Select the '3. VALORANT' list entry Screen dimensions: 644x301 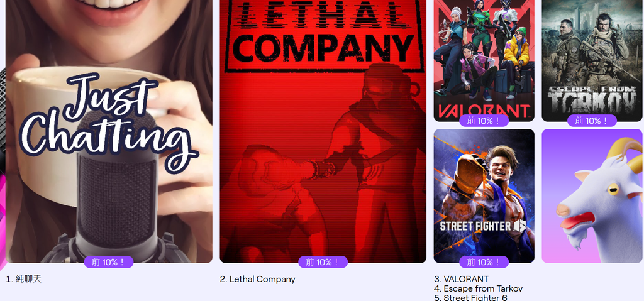[x=461, y=279]
